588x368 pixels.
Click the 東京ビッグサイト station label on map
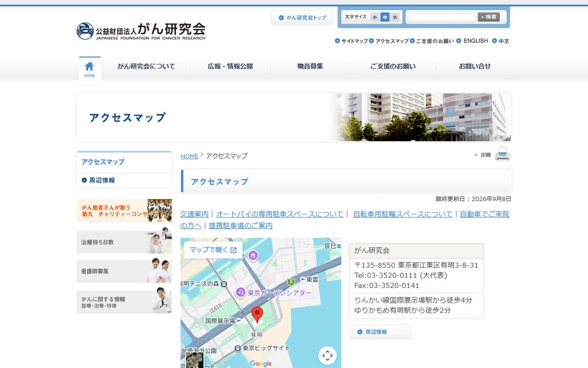[266, 348]
